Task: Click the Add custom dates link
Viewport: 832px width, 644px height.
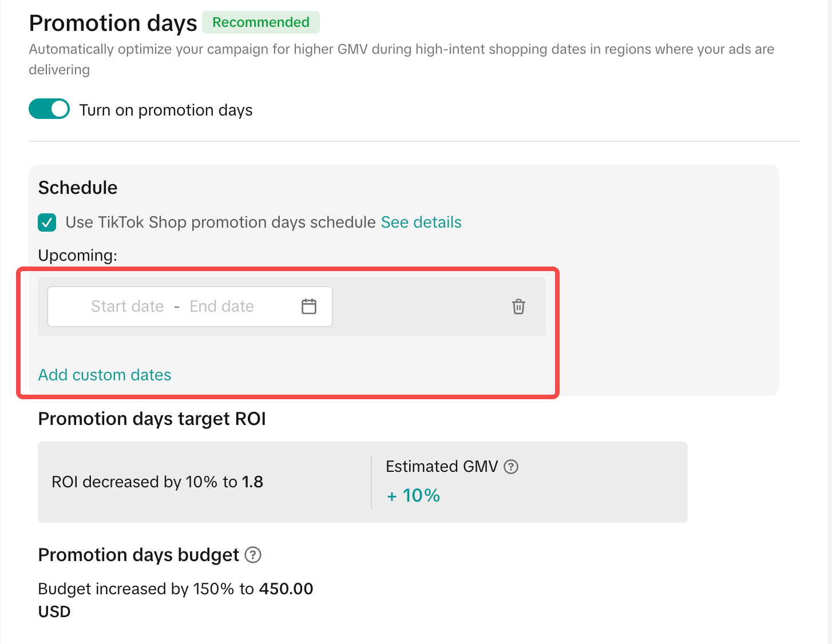Action: pos(105,375)
